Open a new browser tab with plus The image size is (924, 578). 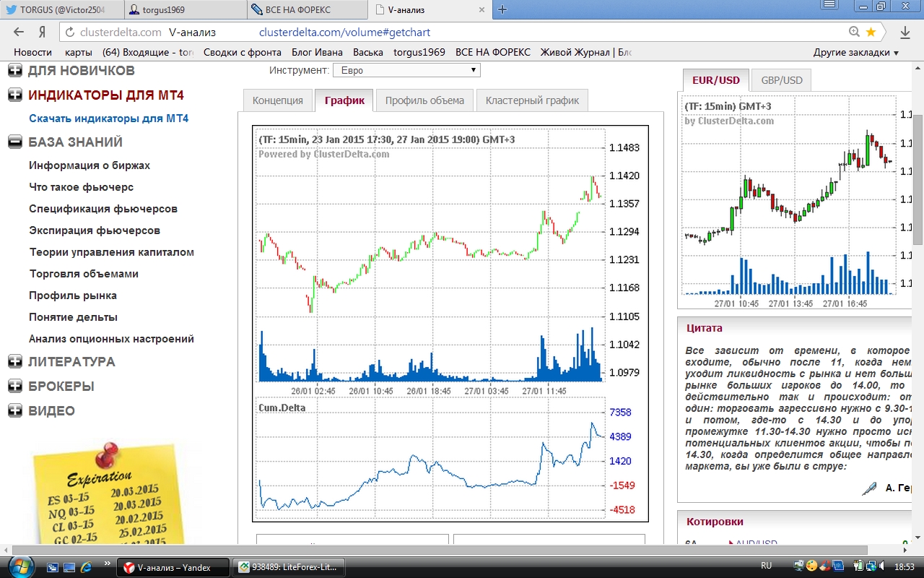(502, 9)
